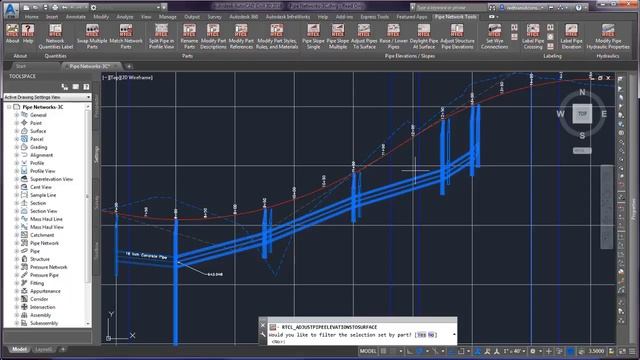Run Pipe Slope Multiple tool

pos(338,36)
